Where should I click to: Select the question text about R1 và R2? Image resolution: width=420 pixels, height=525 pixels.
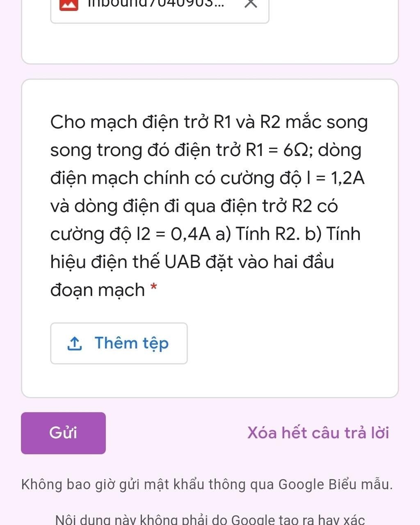[x=209, y=206]
